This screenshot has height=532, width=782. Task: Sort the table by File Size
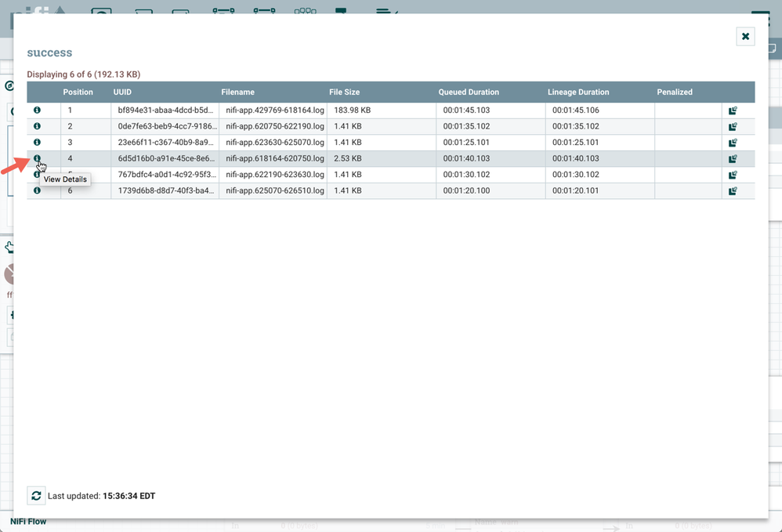(x=344, y=92)
